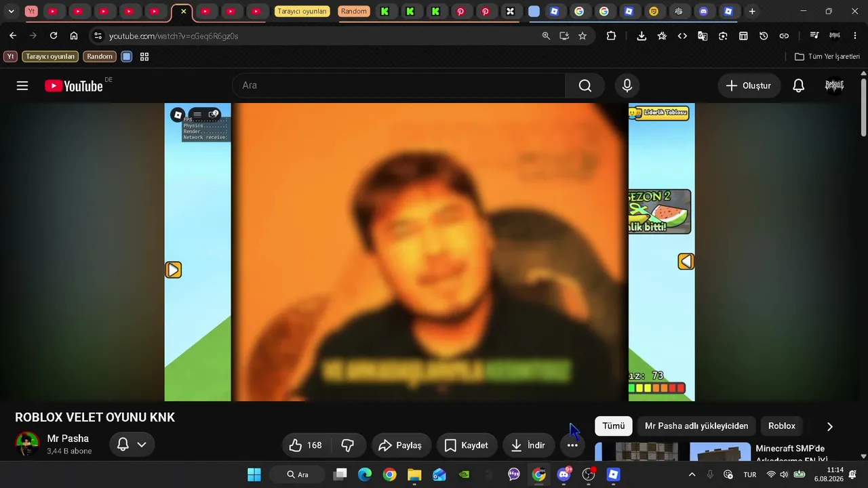Select the Mr Pasha adlı yükleyiciden chip
The height and width of the screenshot is (488, 868).
696,426
